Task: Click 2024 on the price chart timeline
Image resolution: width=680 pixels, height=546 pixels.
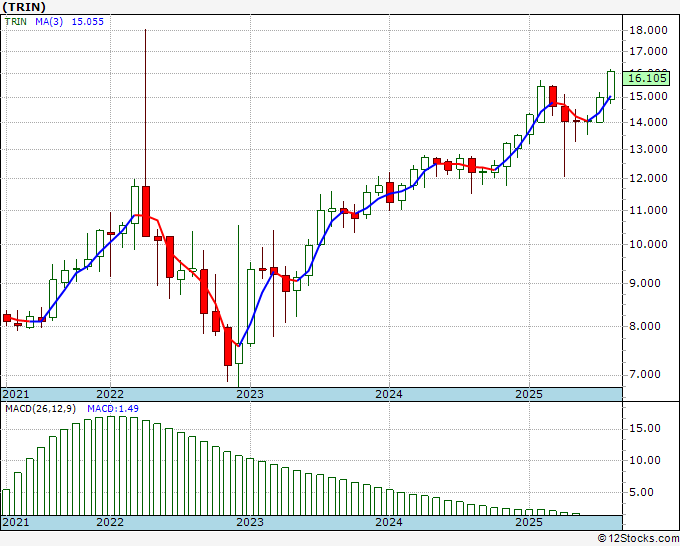Action: point(389,394)
